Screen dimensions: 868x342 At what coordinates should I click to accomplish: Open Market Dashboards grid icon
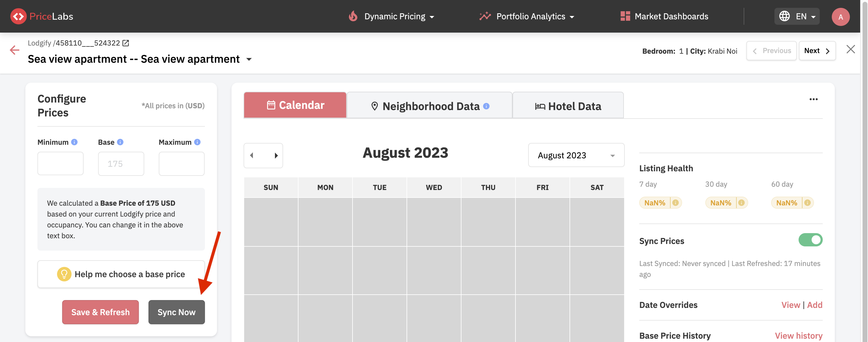pyautogui.click(x=625, y=16)
